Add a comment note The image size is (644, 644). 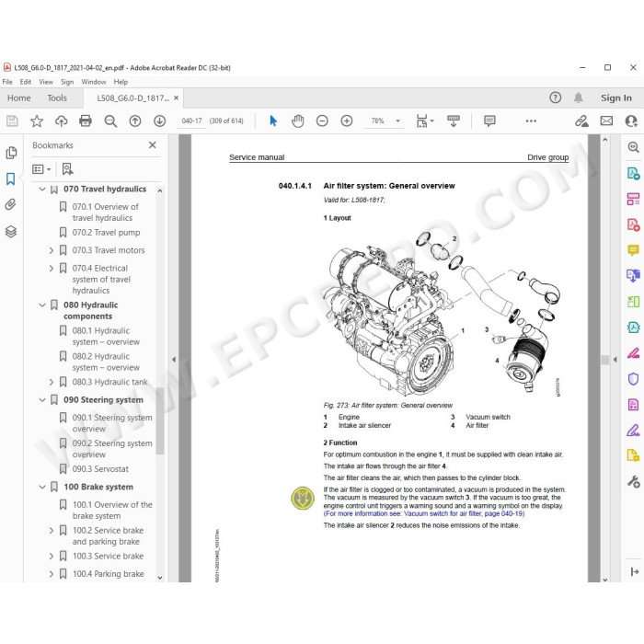tap(489, 121)
